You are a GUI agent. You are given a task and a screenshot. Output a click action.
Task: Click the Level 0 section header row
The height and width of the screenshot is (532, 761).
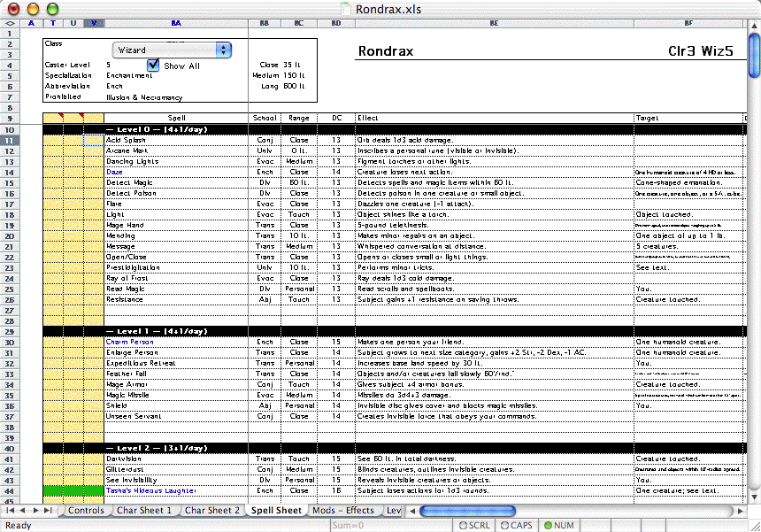tap(393, 129)
